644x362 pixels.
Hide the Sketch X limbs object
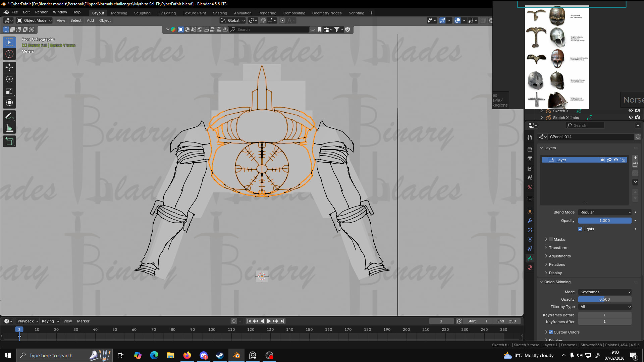631,117
